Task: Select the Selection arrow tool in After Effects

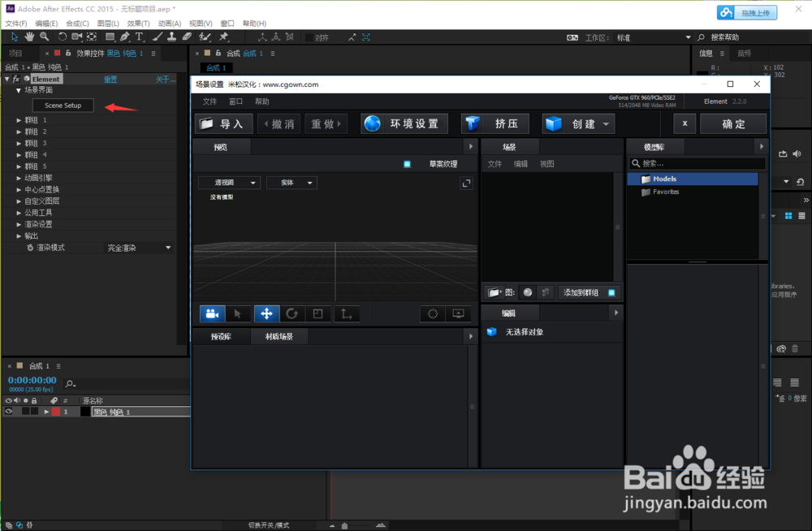Action: (x=15, y=37)
